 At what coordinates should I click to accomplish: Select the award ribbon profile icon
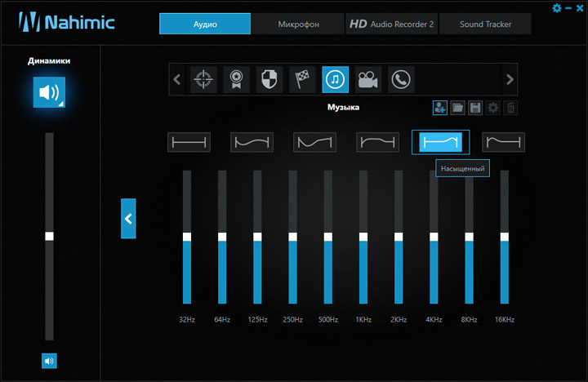click(236, 79)
